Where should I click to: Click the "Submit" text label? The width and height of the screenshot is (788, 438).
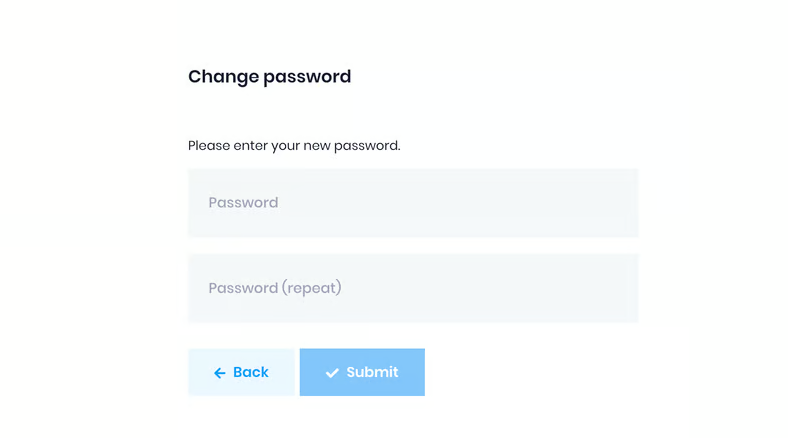point(372,372)
